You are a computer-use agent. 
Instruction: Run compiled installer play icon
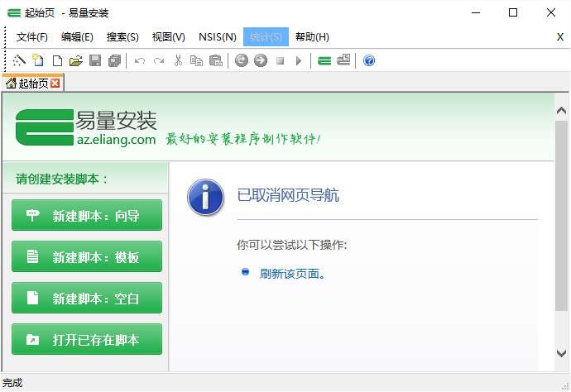(299, 60)
